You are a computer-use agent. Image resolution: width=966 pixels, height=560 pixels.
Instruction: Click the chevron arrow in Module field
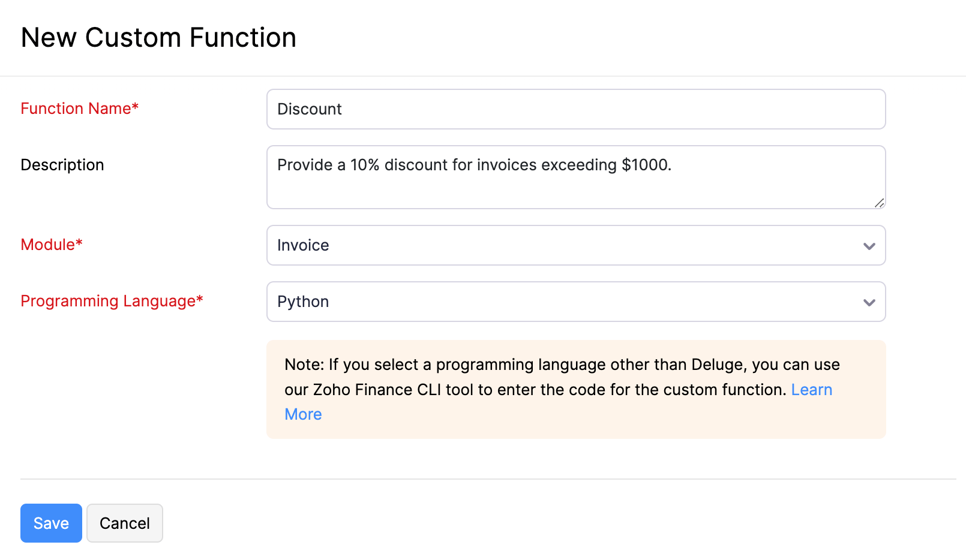pos(869,246)
